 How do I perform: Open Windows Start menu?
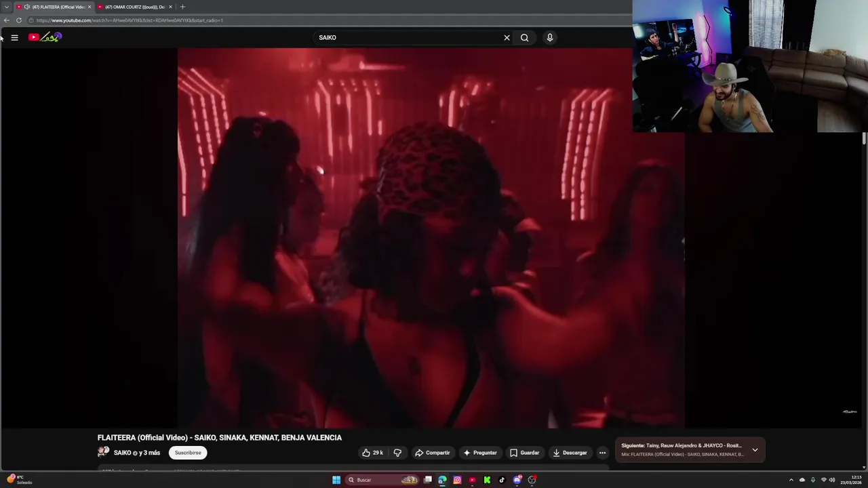pyautogui.click(x=336, y=480)
